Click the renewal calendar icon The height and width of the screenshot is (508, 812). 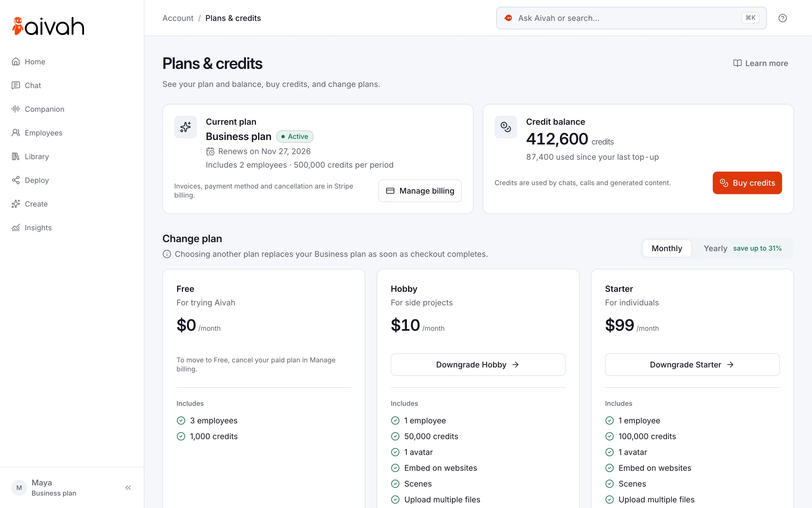(x=210, y=151)
